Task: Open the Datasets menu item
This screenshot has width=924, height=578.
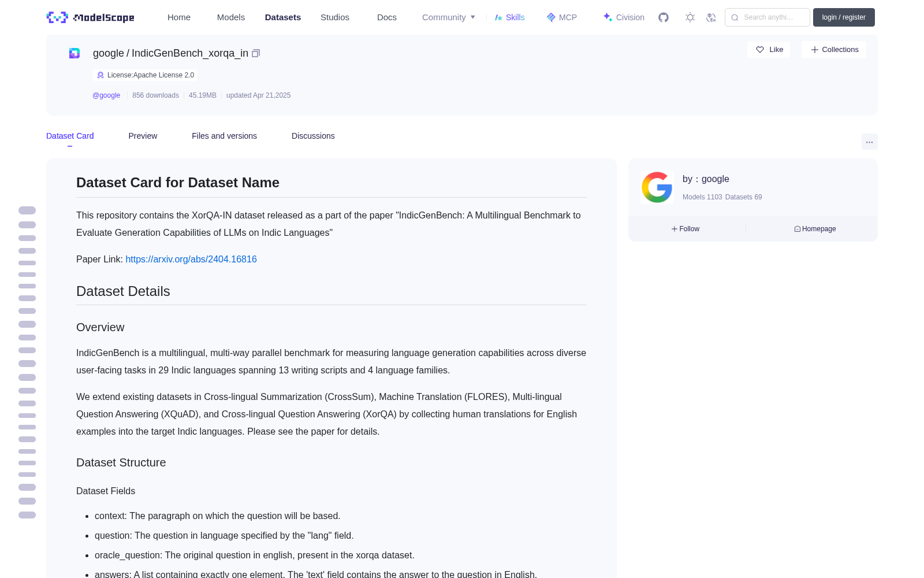Action: point(283,17)
